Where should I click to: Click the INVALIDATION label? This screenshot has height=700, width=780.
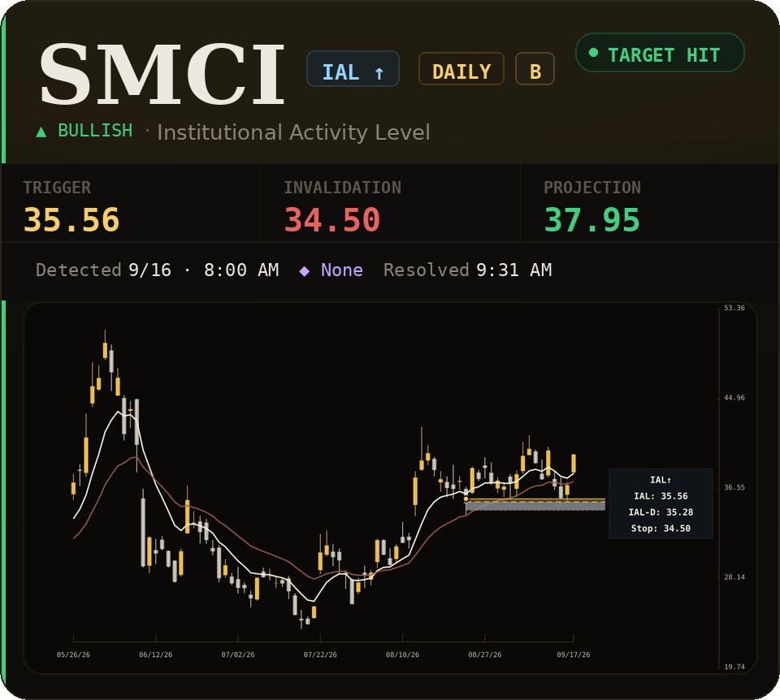[342, 188]
